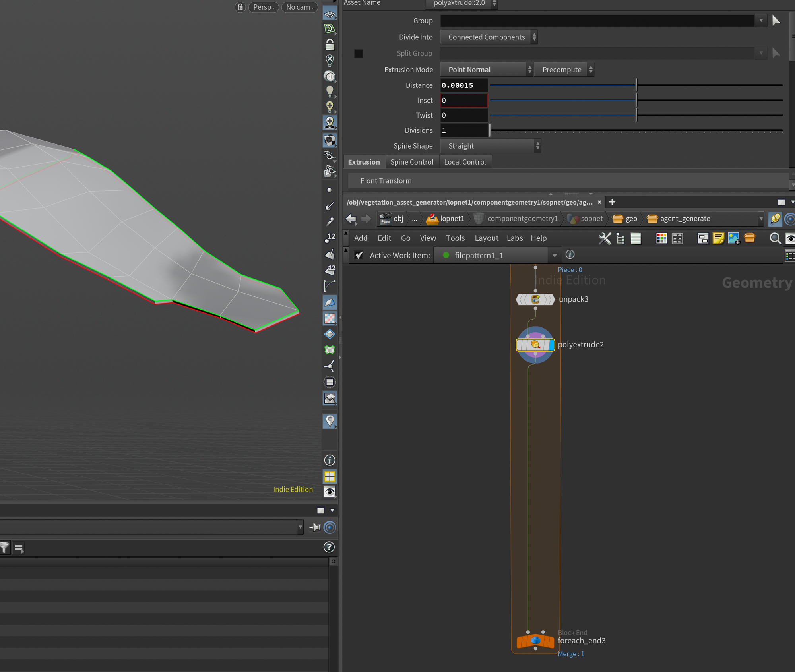795x672 pixels.
Task: Click the work item info icon
Action: (x=570, y=255)
